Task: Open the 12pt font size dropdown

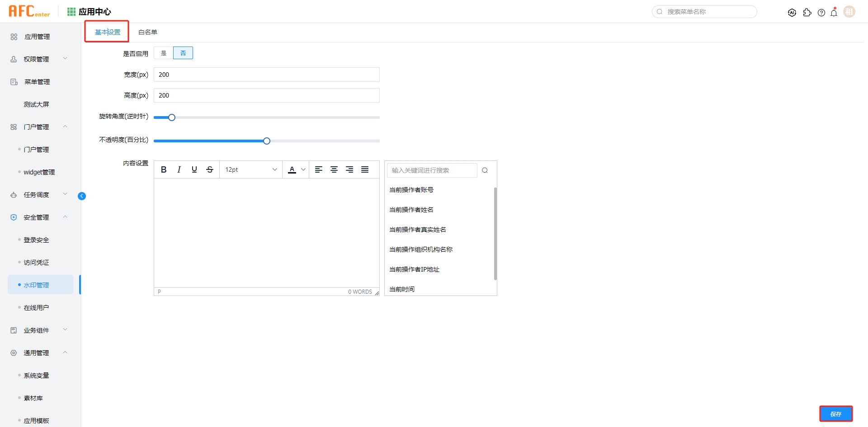Action: 251,169
